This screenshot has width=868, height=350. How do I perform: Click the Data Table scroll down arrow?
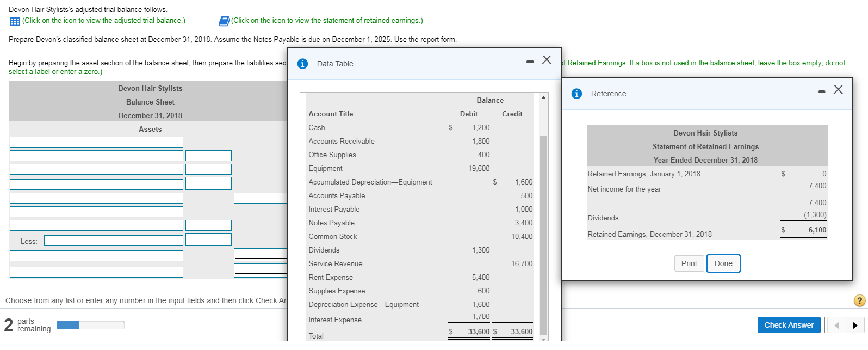coord(543,339)
